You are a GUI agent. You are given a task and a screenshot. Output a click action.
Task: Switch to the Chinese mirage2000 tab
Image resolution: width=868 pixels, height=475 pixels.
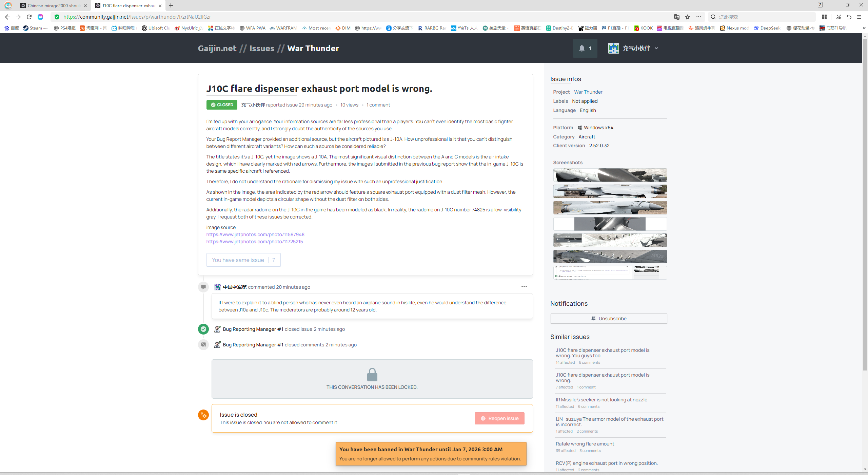tap(53, 5)
